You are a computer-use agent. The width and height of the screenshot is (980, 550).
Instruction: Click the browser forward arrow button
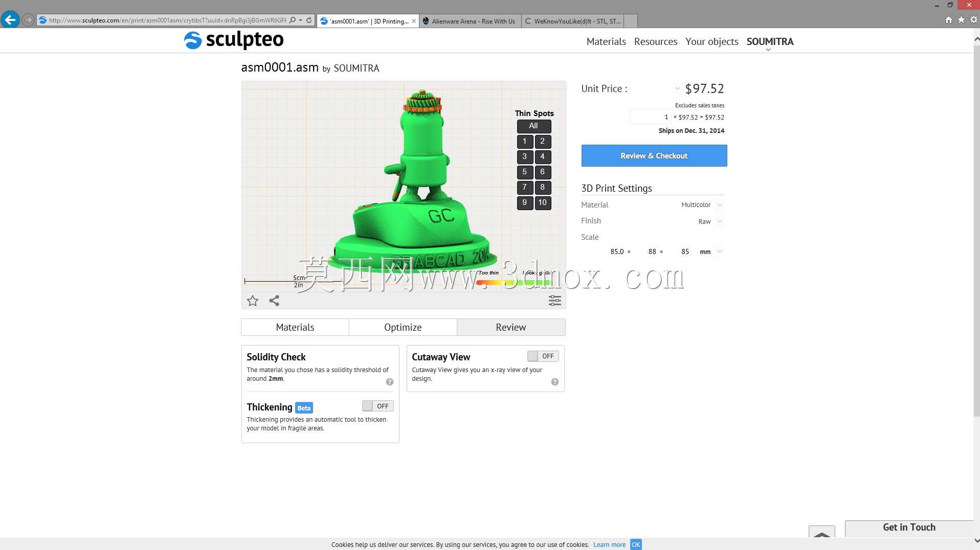(28, 20)
